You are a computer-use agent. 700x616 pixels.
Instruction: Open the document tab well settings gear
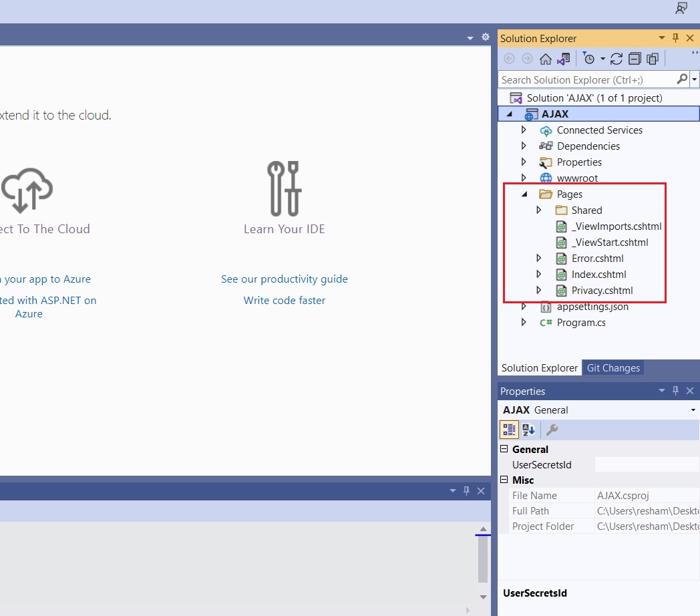click(x=486, y=37)
